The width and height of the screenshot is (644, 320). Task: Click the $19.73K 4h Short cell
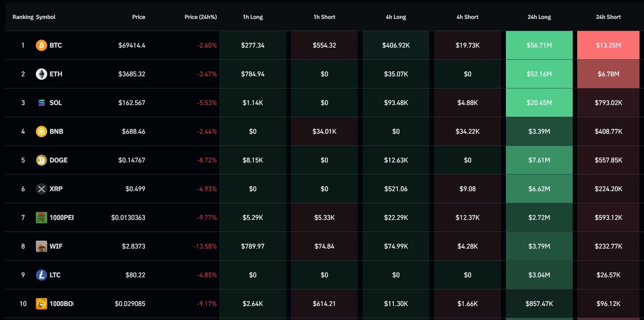[x=468, y=45]
